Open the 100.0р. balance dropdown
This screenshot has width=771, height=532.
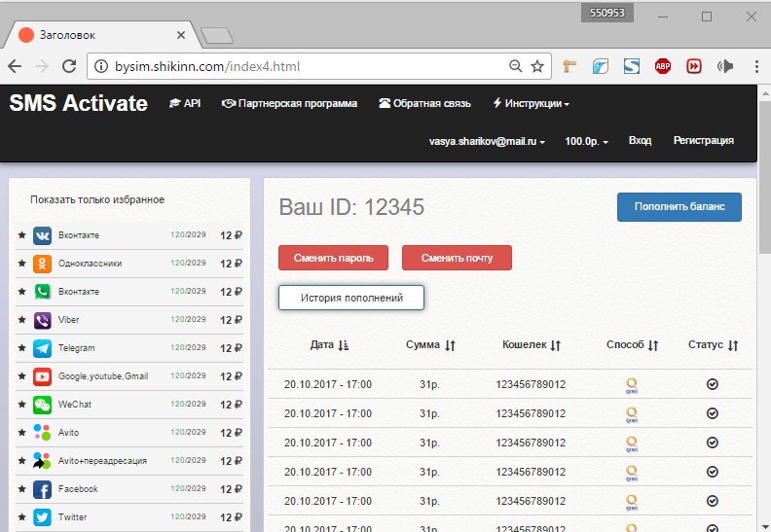[x=587, y=141]
